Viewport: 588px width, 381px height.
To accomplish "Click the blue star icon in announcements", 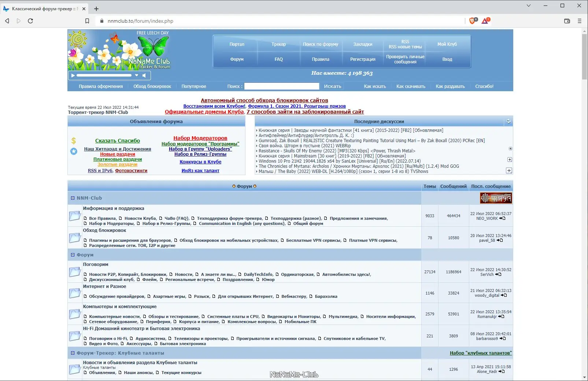I will pyautogui.click(x=74, y=151).
